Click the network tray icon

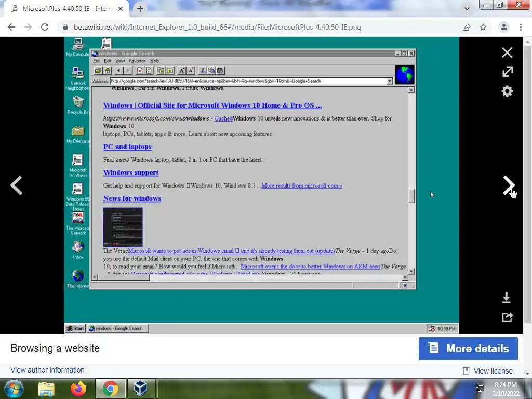click(480, 389)
